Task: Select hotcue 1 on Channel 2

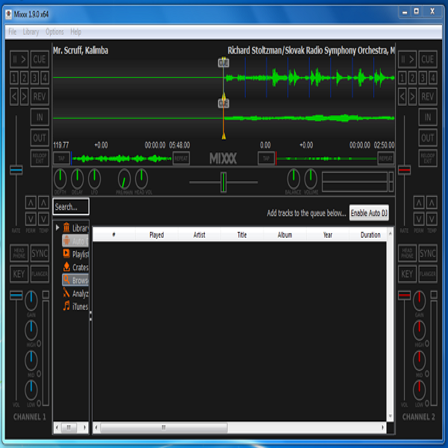Action: (x=402, y=78)
